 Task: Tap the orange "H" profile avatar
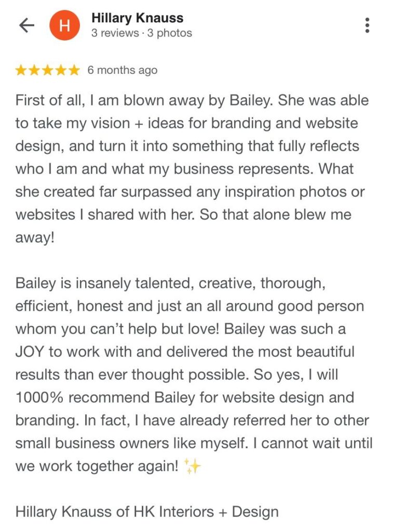click(x=64, y=25)
